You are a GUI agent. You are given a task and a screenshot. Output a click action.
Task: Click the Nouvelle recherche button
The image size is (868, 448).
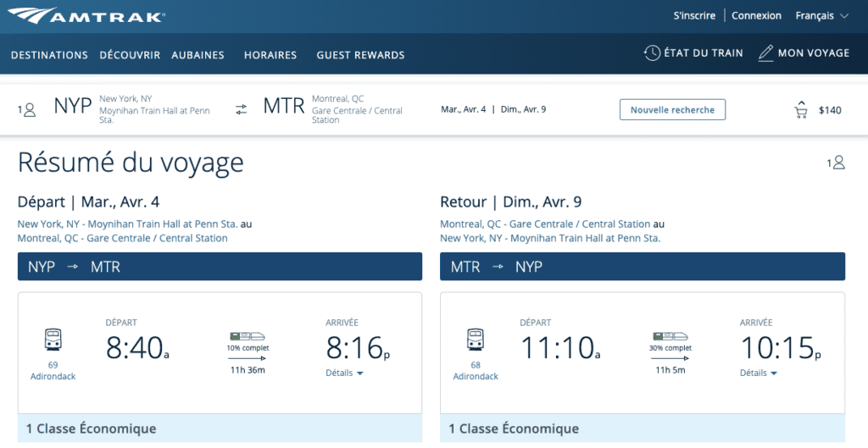(x=672, y=109)
